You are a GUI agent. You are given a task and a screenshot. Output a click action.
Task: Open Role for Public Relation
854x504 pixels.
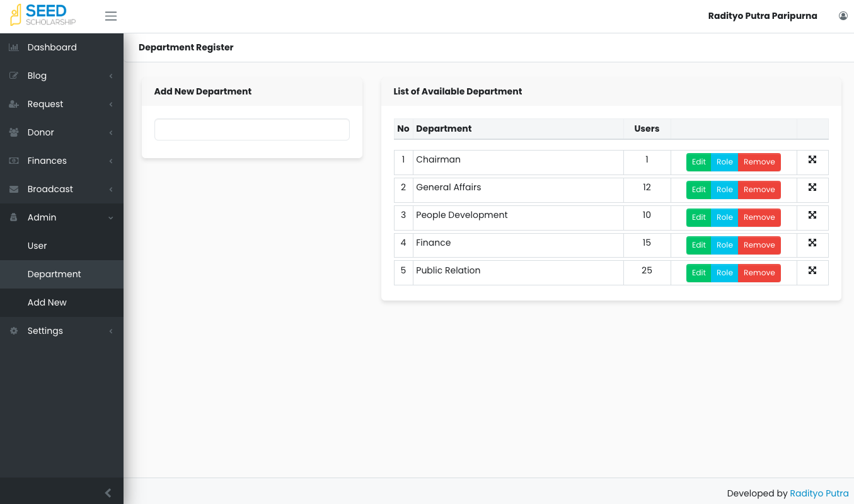click(724, 273)
